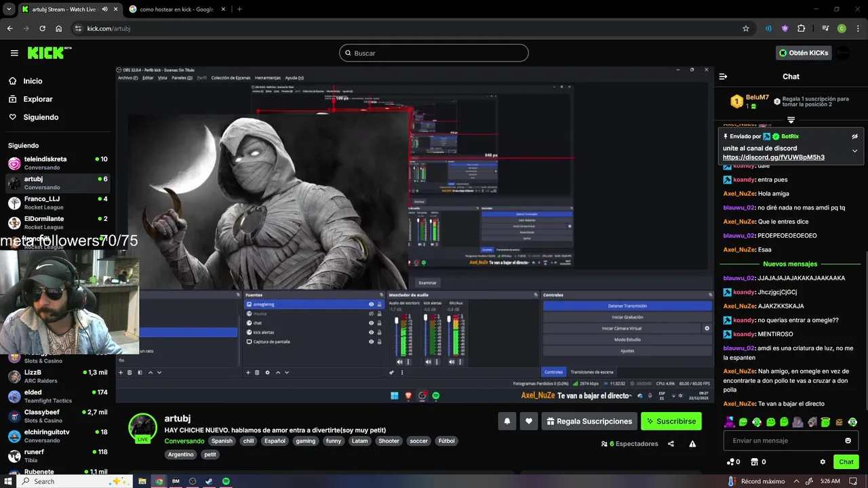Open Windows Start menu
868x488 pixels.
[8, 481]
